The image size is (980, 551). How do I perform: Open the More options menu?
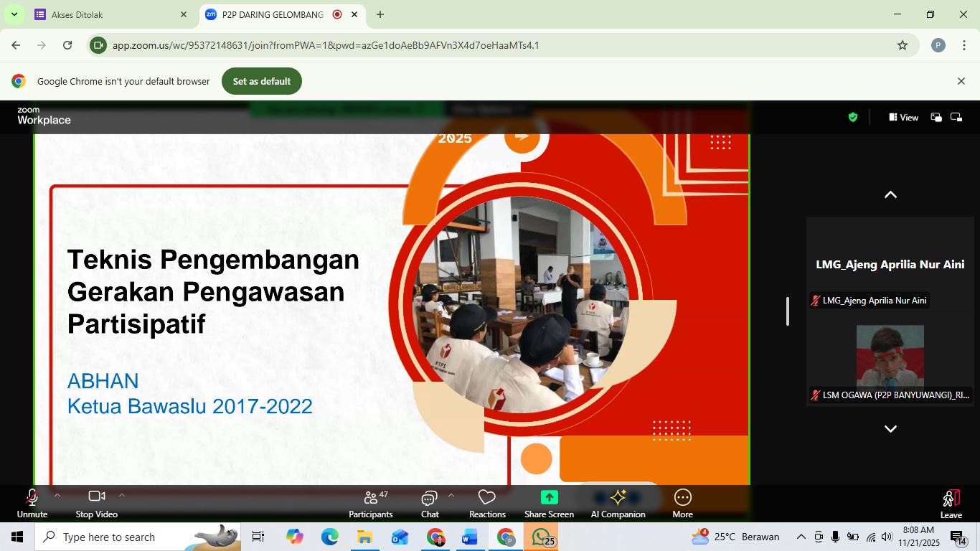pos(682,504)
